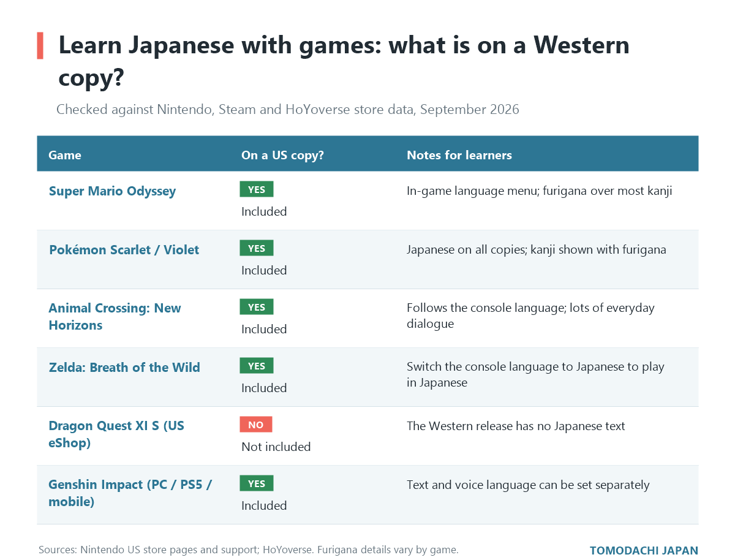Click the YES badge in Zelda row
This screenshot has width=735, height=560.
pos(257,366)
